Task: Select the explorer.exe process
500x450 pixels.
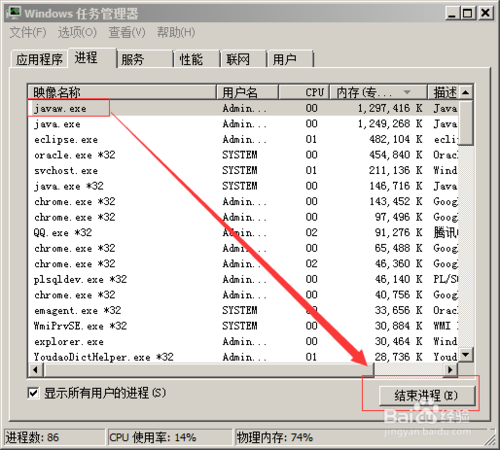Action: (243, 342)
